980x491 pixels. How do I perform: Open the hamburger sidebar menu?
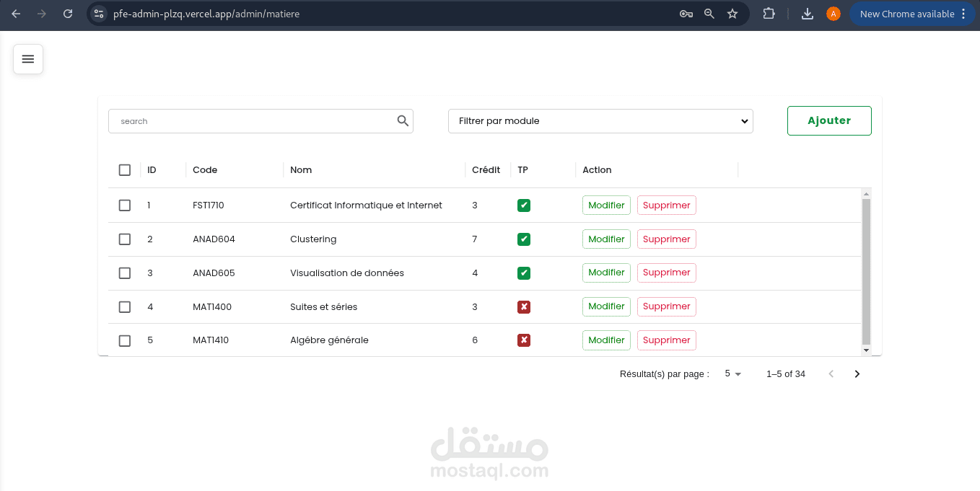[x=28, y=59]
